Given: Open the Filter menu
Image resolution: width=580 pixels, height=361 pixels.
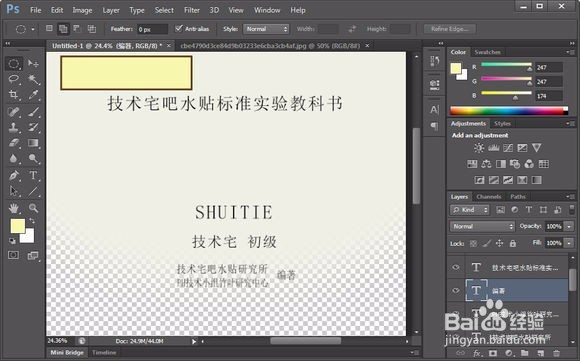Looking at the screenshot, I should click(192, 10).
